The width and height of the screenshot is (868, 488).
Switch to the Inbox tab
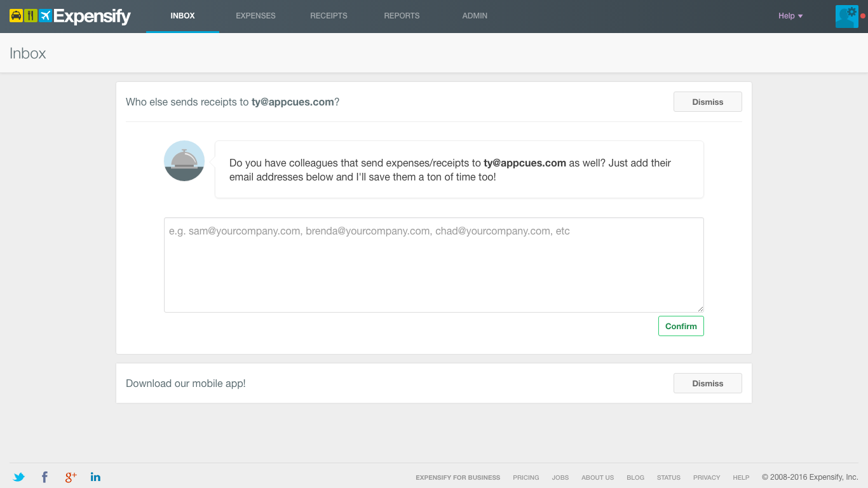point(182,16)
